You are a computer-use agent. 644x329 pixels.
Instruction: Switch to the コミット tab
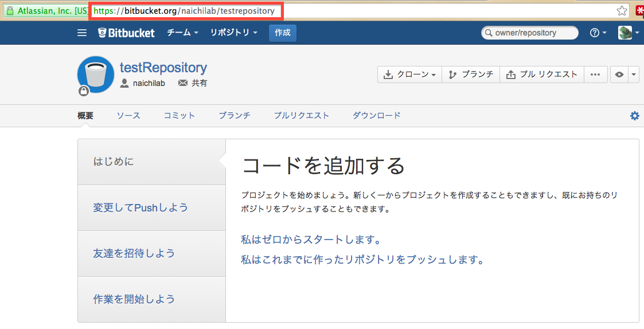[x=179, y=116]
